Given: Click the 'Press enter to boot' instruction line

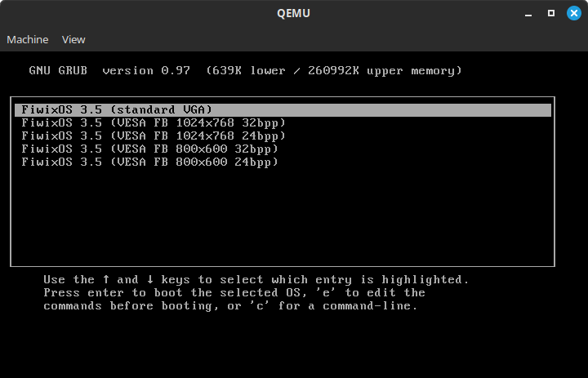Looking at the screenshot, I should pyautogui.click(x=234, y=292).
